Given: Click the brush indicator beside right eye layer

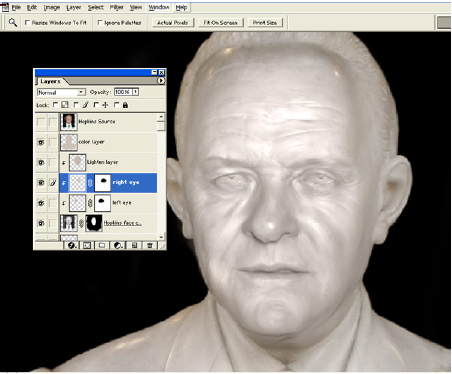Looking at the screenshot, I should click(53, 183).
